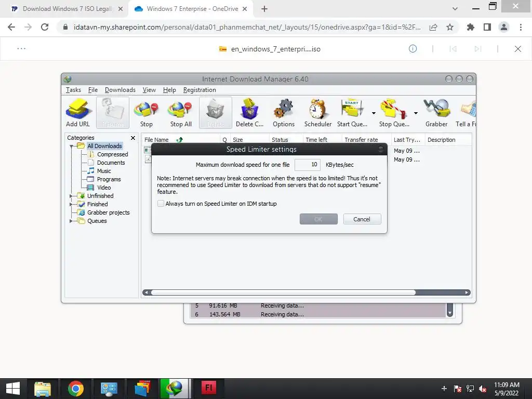Open the Start Queue dropdown arrow

[x=374, y=113]
